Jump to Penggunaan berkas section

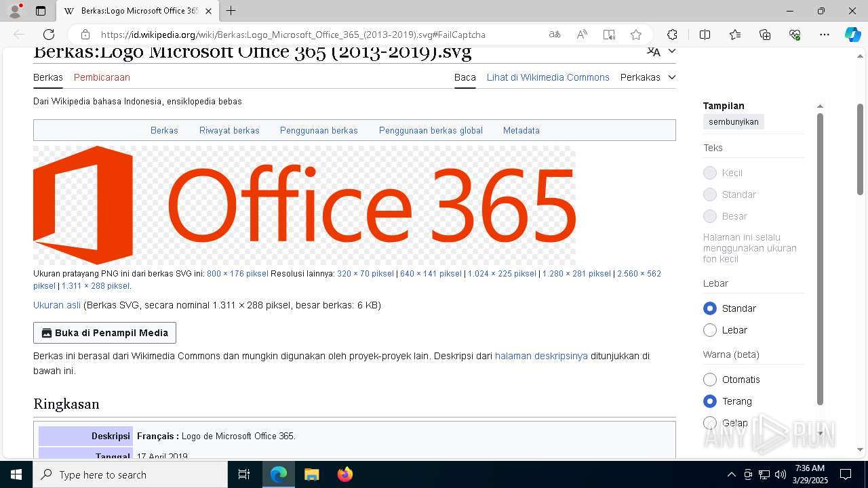(319, 130)
